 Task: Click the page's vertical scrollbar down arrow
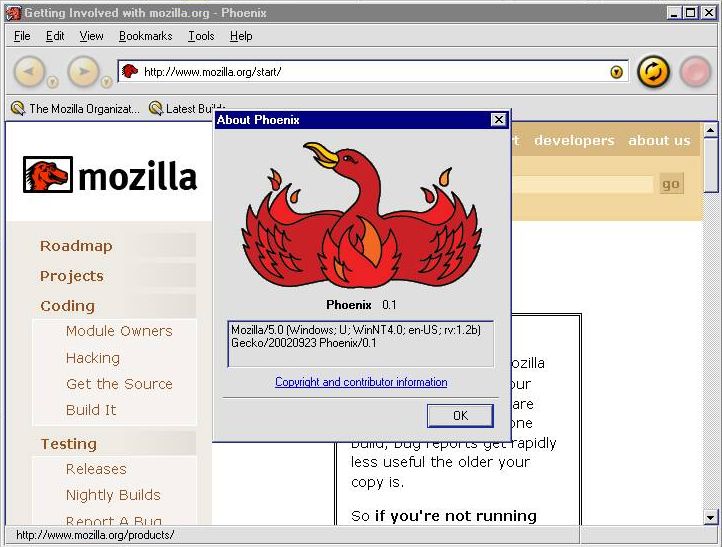[711, 517]
